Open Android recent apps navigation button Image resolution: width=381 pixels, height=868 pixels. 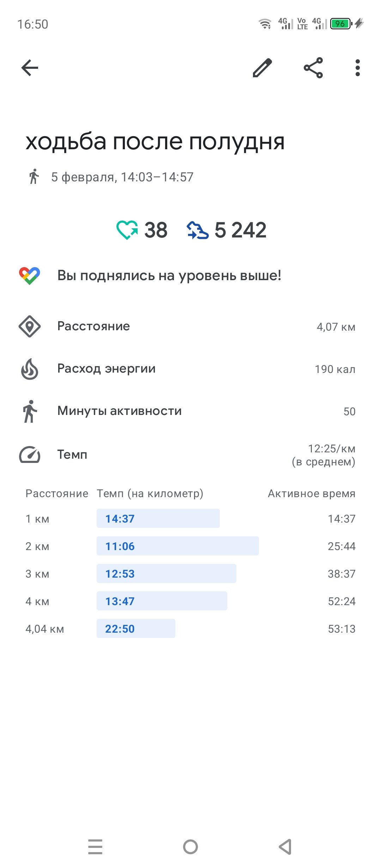[x=95, y=847]
